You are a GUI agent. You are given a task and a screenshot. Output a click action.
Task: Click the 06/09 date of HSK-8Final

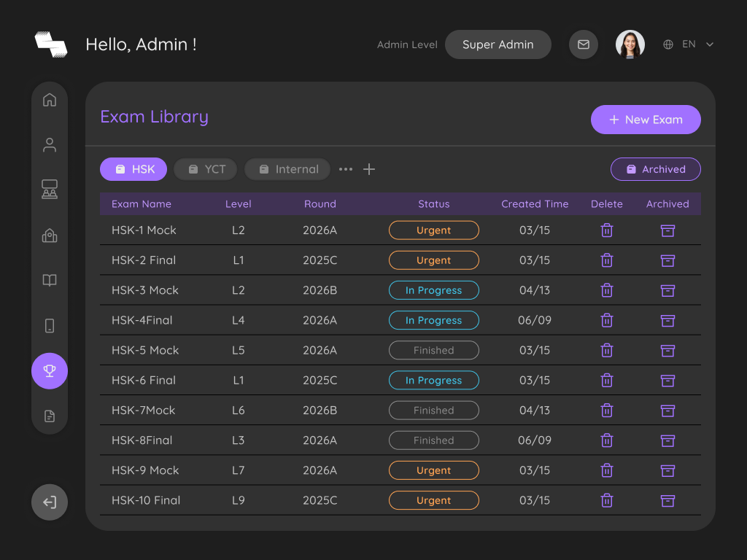[535, 440]
